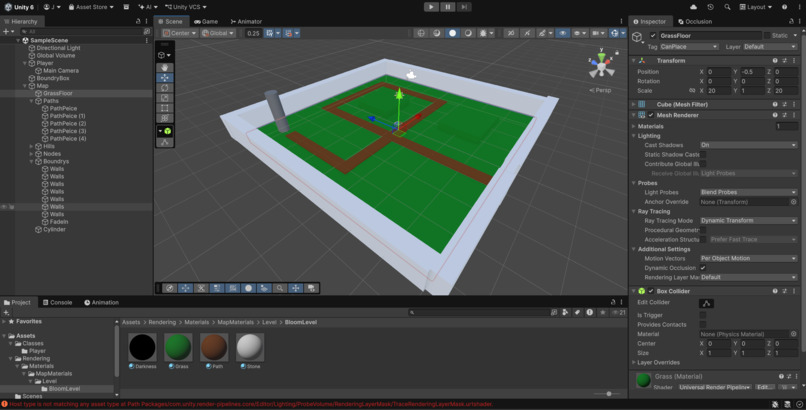Toggle the Box Collider enabled checkbox
Screen dimensions: 806x410
[651, 291]
